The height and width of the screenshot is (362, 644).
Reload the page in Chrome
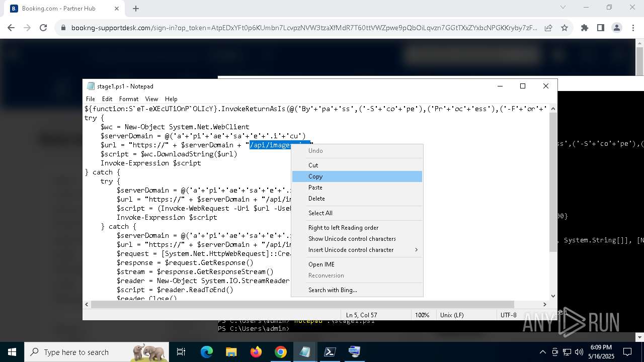[x=43, y=28]
